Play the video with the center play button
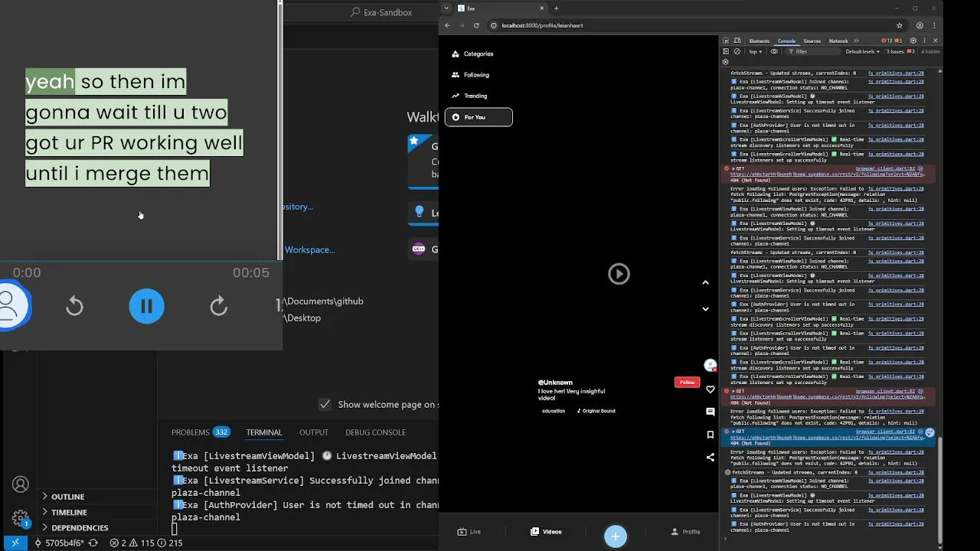 [619, 274]
